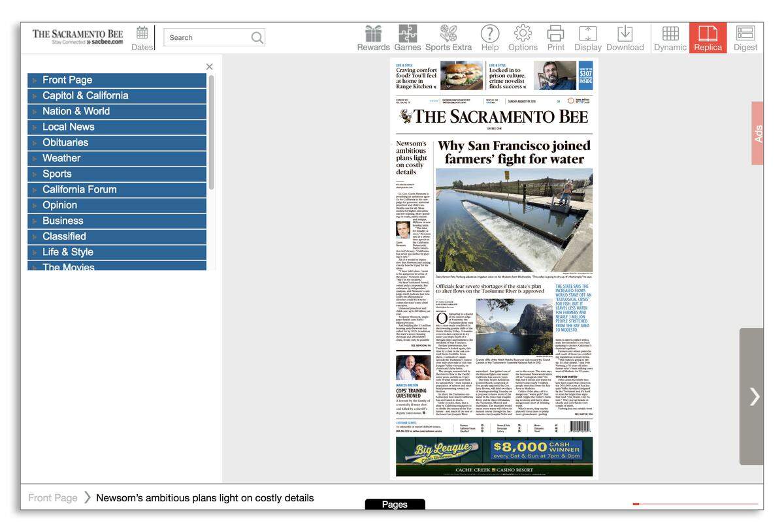This screenshot has width=784, height=532.
Task: Click Front Page breadcrumb
Action: coord(53,498)
